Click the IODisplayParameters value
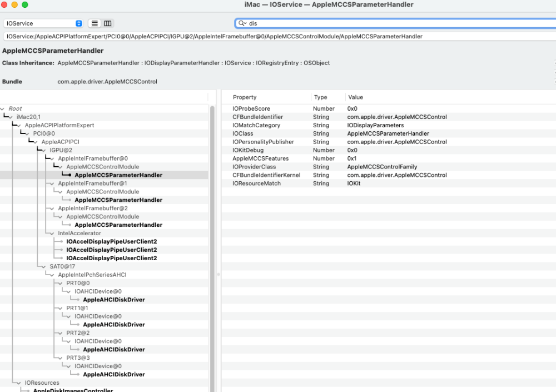Viewport: 556px width, 392px height. point(375,125)
